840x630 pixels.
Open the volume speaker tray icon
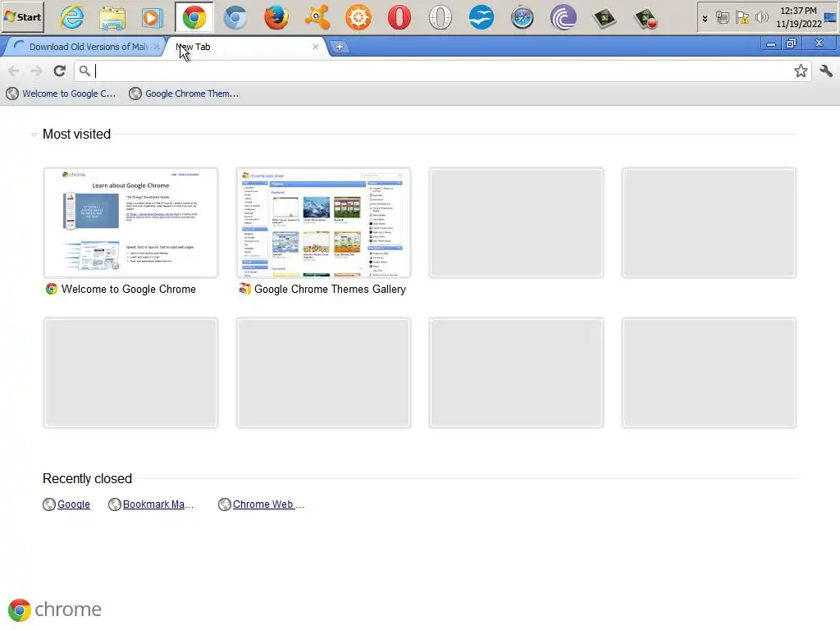coord(761,18)
